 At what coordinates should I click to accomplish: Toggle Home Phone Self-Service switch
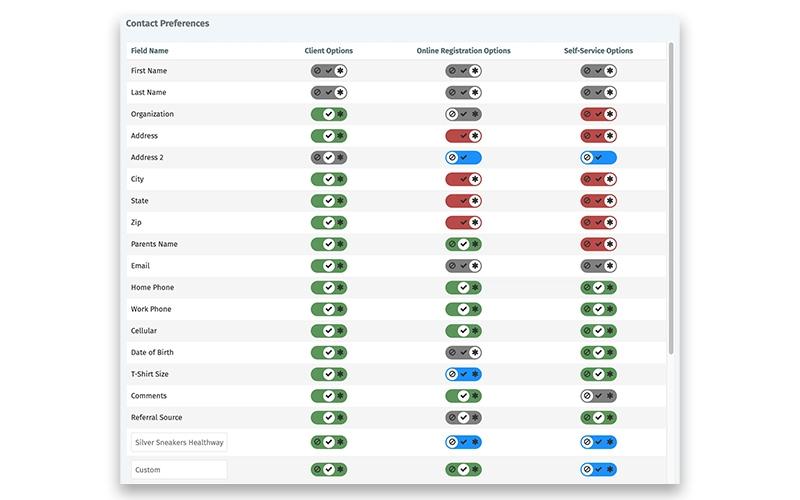pos(598,288)
